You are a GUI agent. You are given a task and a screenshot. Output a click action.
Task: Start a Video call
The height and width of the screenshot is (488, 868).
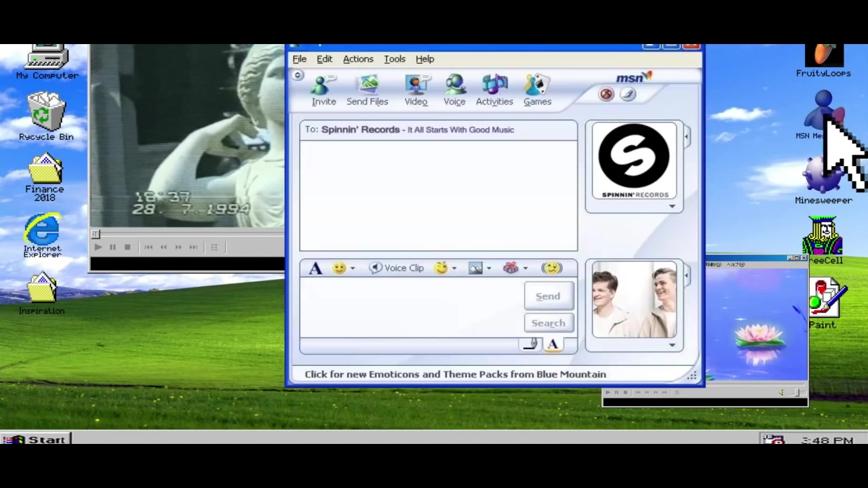coord(416,90)
